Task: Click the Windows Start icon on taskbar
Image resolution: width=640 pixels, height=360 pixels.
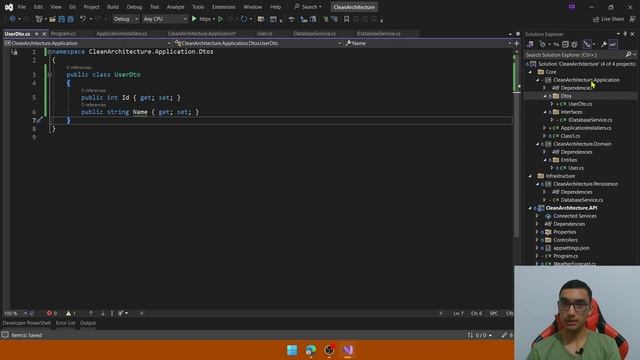Action: point(292,350)
